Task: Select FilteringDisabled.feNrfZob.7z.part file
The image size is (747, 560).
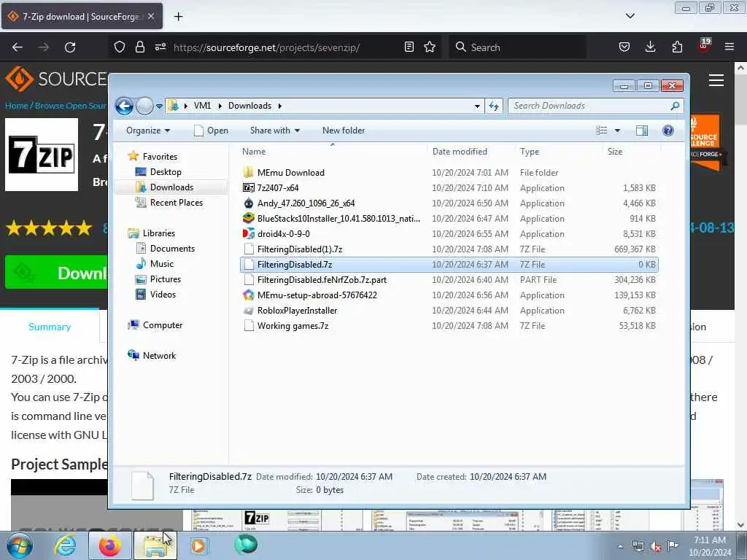Action: (x=449, y=279)
